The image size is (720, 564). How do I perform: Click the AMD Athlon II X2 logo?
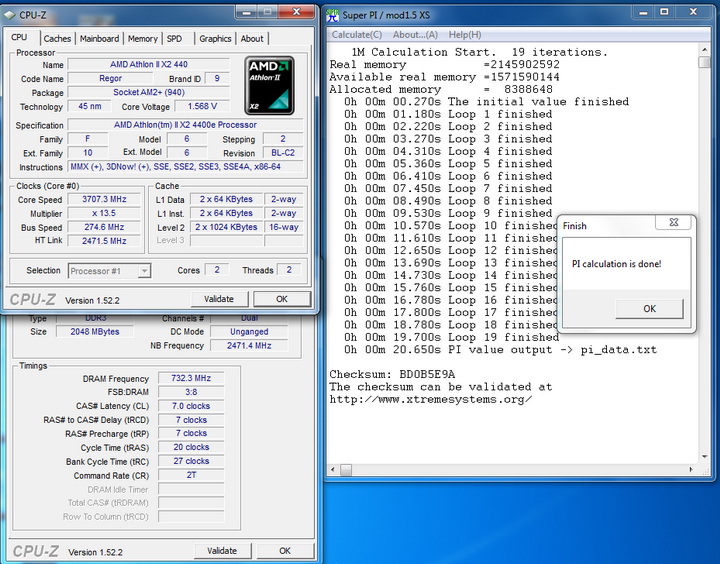(x=270, y=85)
